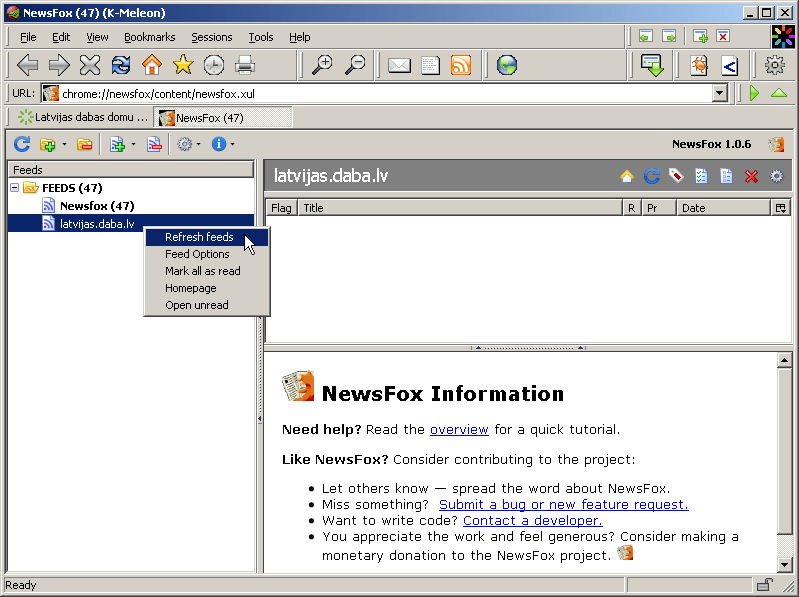The image size is (799, 597).
Task: Click the NewsFox add feed icon
Action: [x=117, y=145]
